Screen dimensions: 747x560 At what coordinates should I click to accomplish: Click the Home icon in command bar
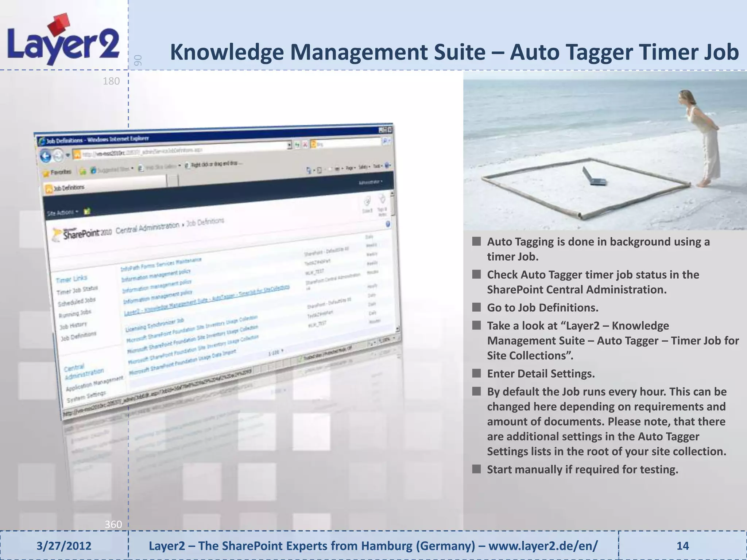[309, 170]
